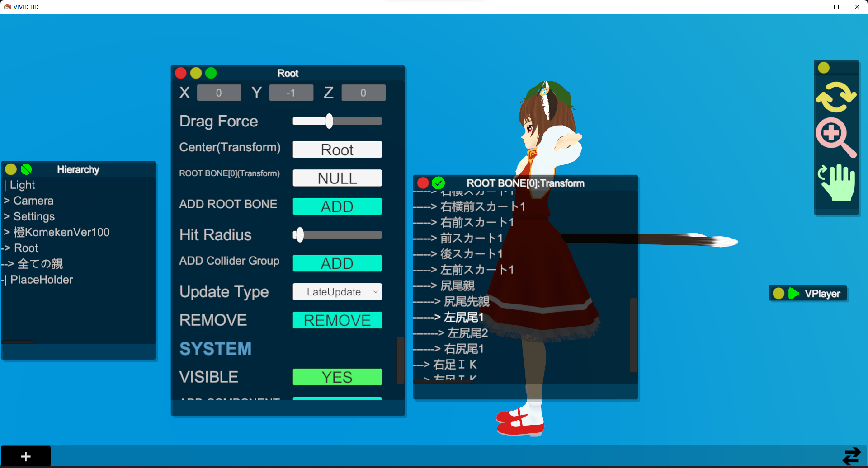Click ROOT BONE list vertical scrollbar

click(634, 335)
